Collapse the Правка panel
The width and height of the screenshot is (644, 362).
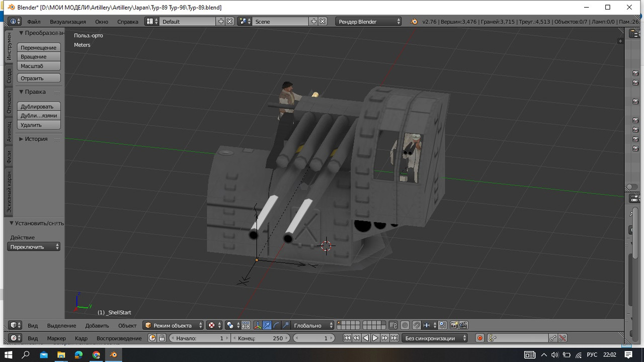point(22,92)
